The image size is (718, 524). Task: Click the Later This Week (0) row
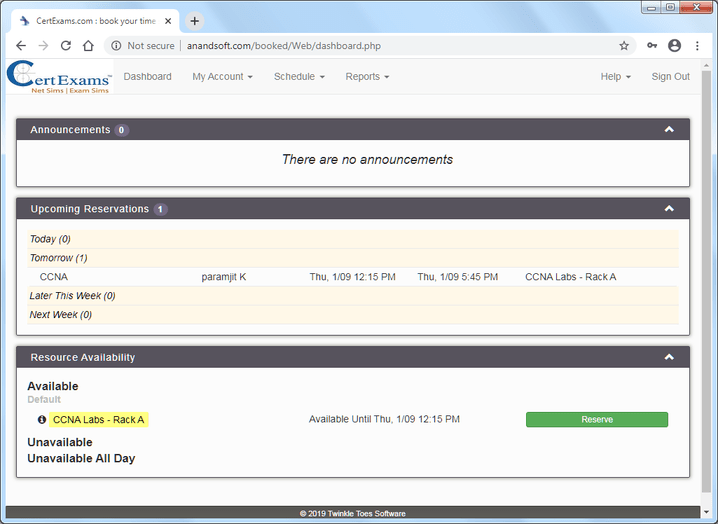[353, 296]
